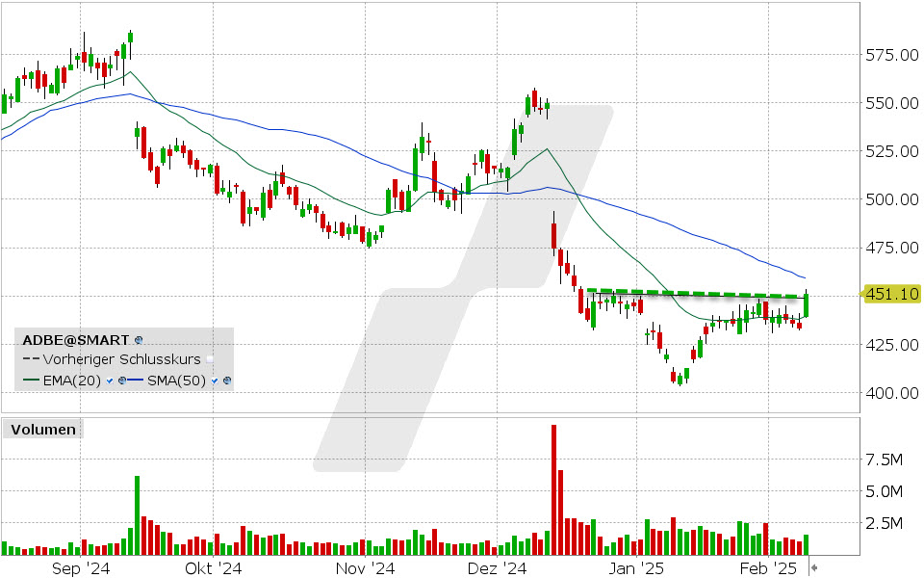Click the Dez '24 date label

coord(497,568)
